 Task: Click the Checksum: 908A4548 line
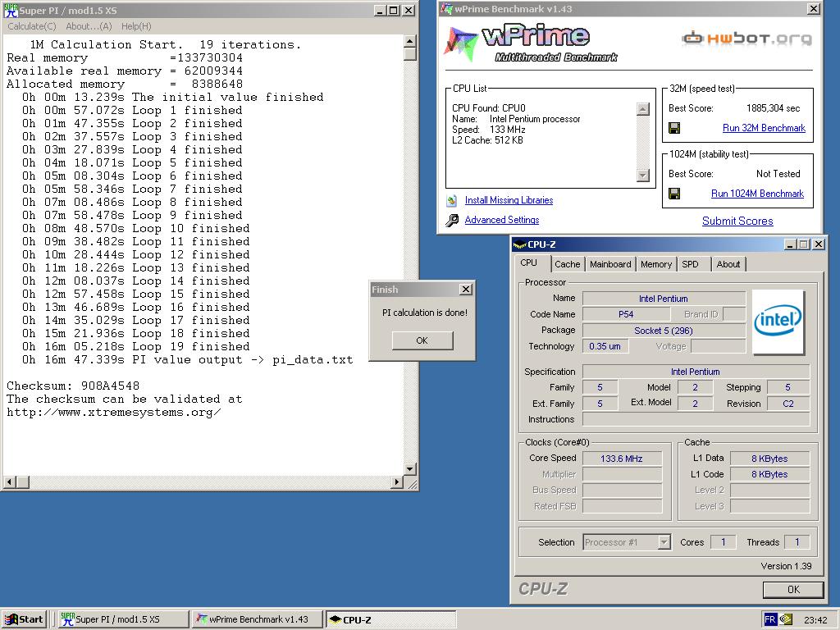pos(73,386)
